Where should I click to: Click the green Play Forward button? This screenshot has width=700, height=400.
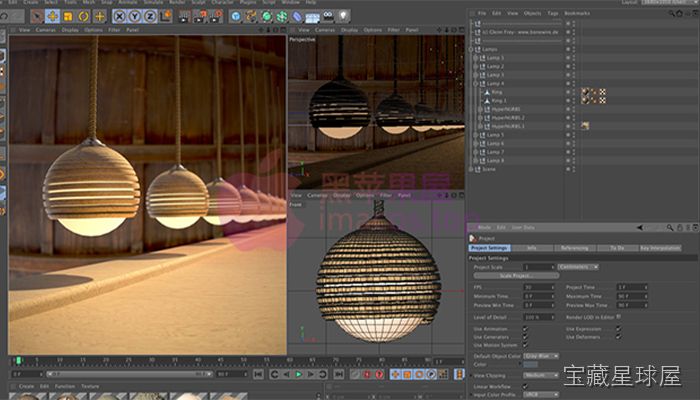click(298, 375)
